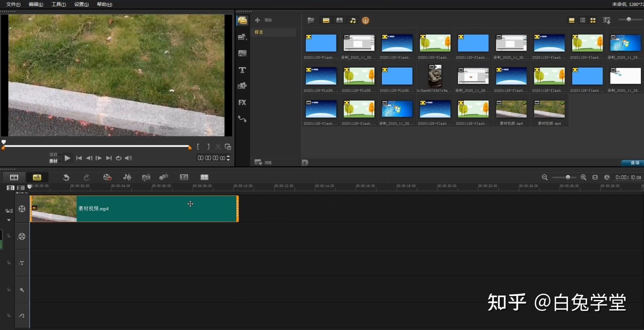This screenshot has height=330, width=644.
Task: Open the Path motion library panel
Action: click(242, 119)
